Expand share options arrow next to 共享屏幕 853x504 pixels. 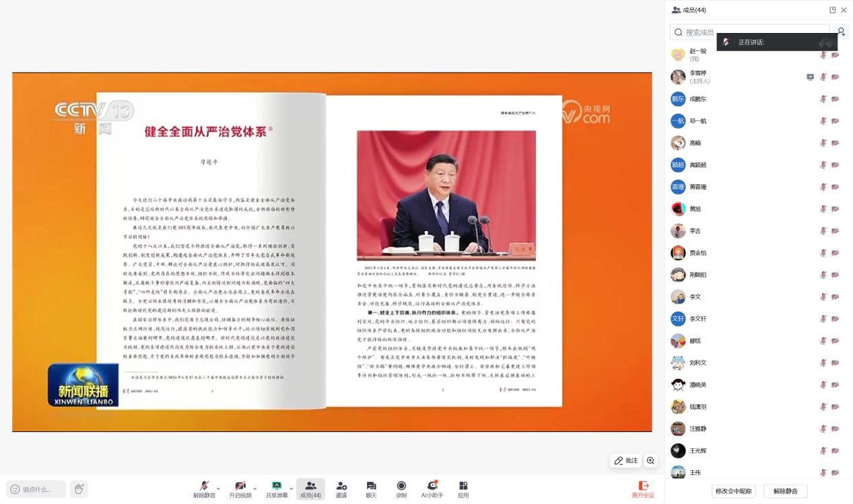point(291,489)
